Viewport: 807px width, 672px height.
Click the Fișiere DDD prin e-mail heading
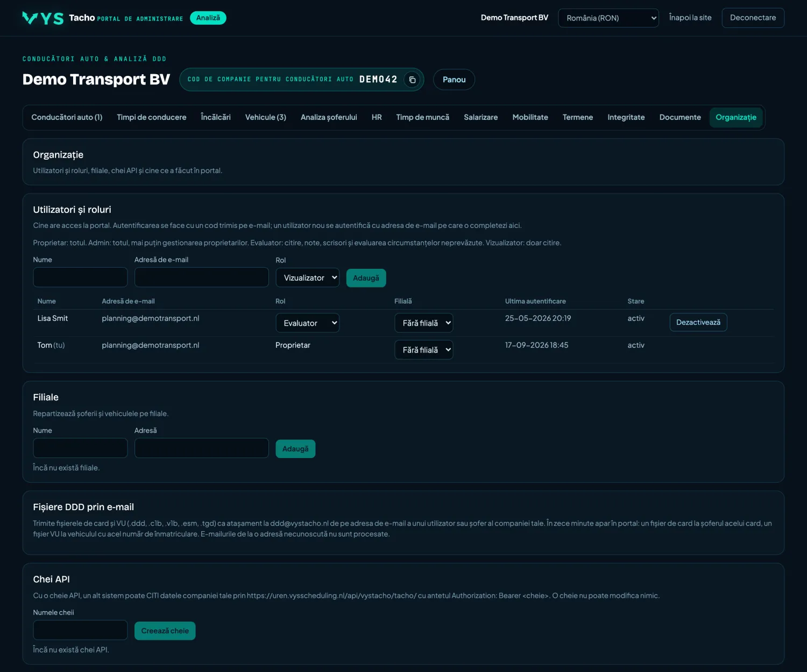[x=83, y=507]
